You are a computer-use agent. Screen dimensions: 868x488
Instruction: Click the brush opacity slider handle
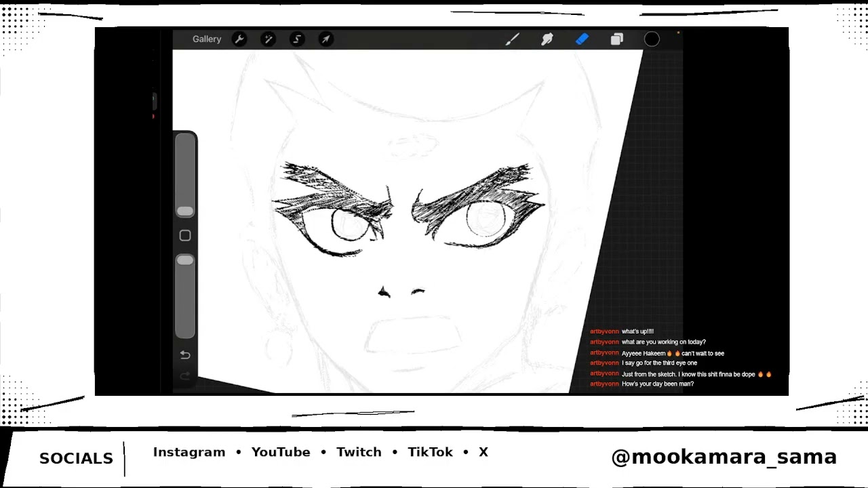(185, 260)
